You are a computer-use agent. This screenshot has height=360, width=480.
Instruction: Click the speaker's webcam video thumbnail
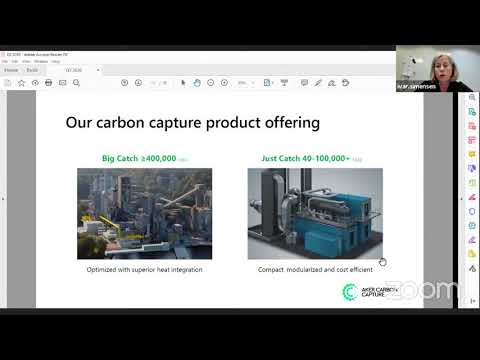tap(438, 69)
